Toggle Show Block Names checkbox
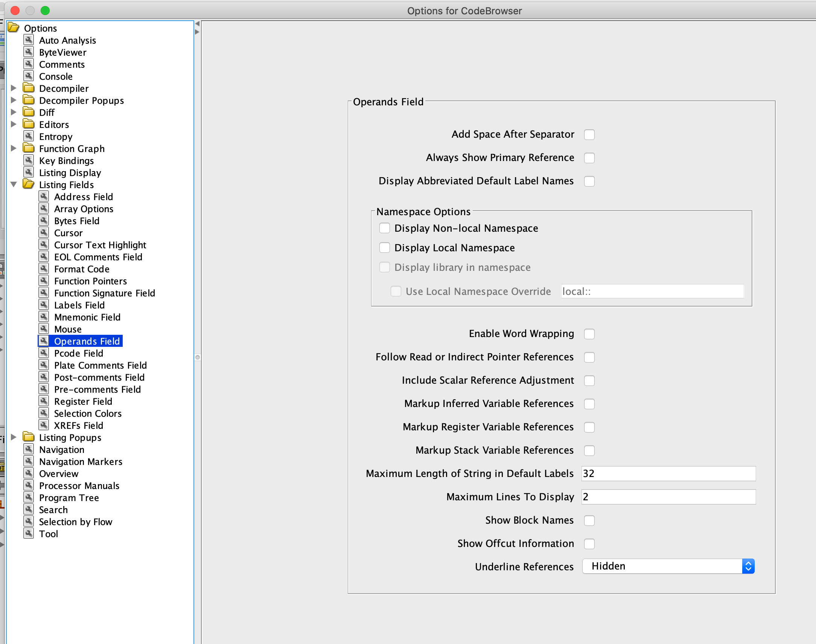This screenshot has height=644, width=816. (589, 520)
